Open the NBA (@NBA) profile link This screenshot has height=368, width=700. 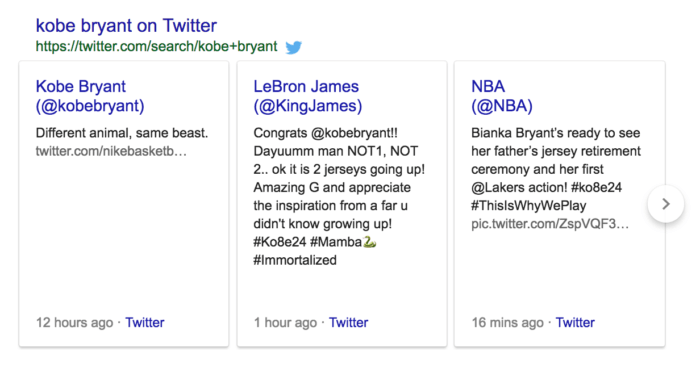(x=502, y=96)
